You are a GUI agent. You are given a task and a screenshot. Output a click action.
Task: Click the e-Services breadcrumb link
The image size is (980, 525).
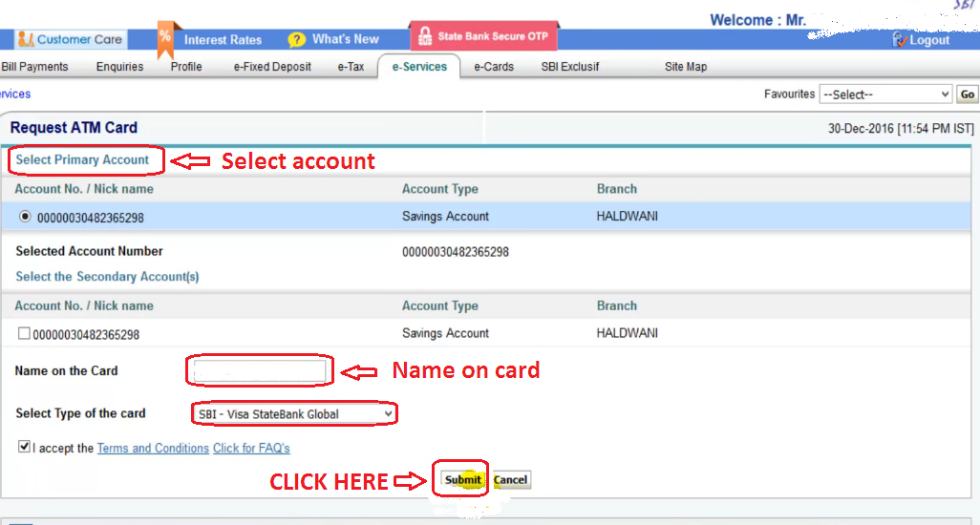point(15,94)
